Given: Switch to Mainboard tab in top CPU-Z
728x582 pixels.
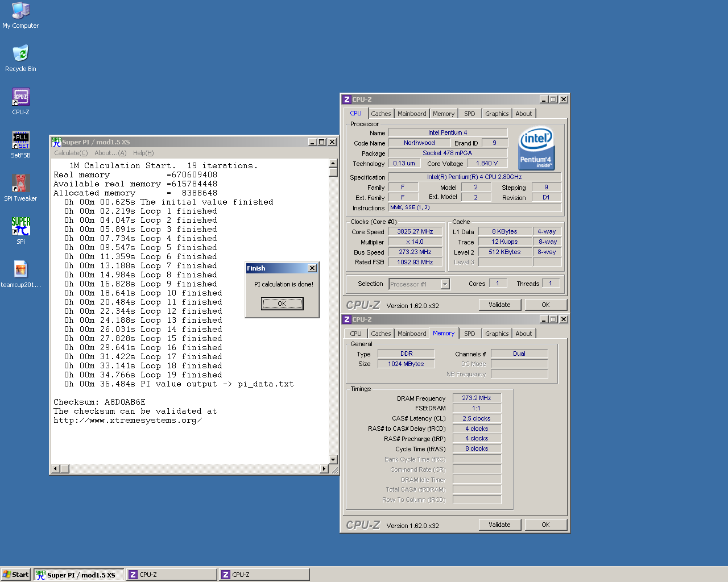Looking at the screenshot, I should [412, 114].
